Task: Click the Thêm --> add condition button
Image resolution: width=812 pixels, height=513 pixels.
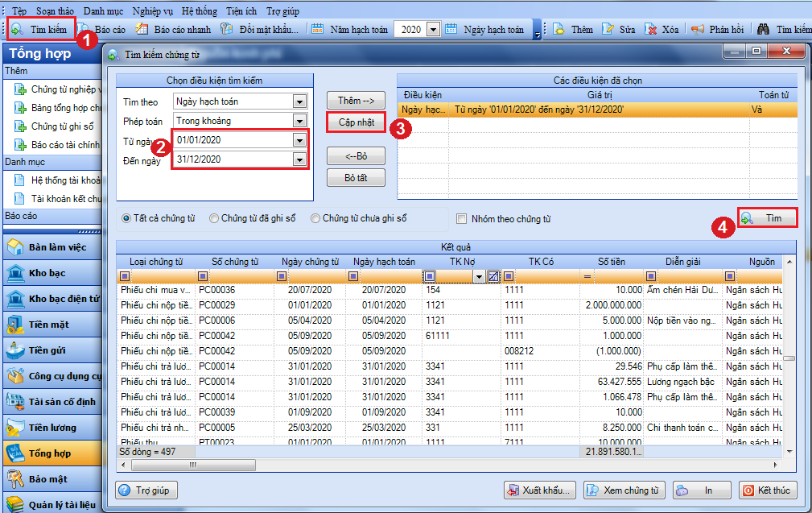Action: [x=357, y=101]
